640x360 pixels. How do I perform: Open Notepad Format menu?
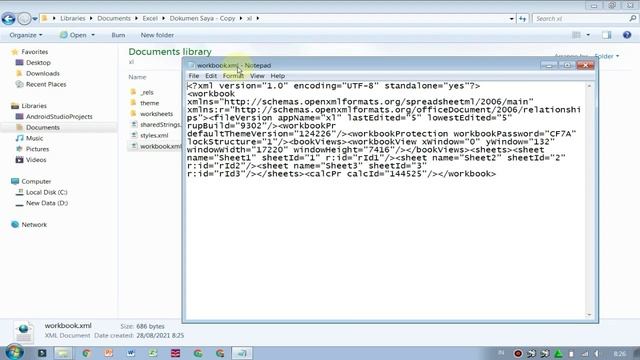pos(233,76)
